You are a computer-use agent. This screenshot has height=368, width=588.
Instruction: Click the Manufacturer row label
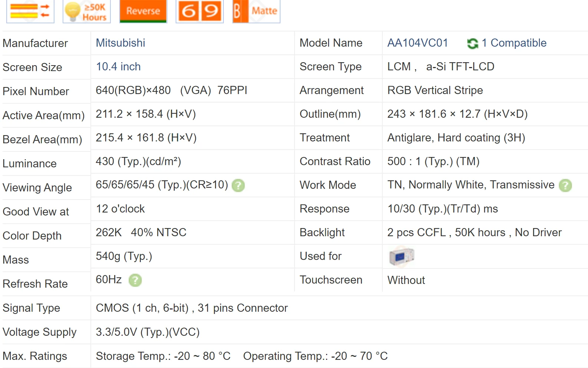(x=35, y=43)
